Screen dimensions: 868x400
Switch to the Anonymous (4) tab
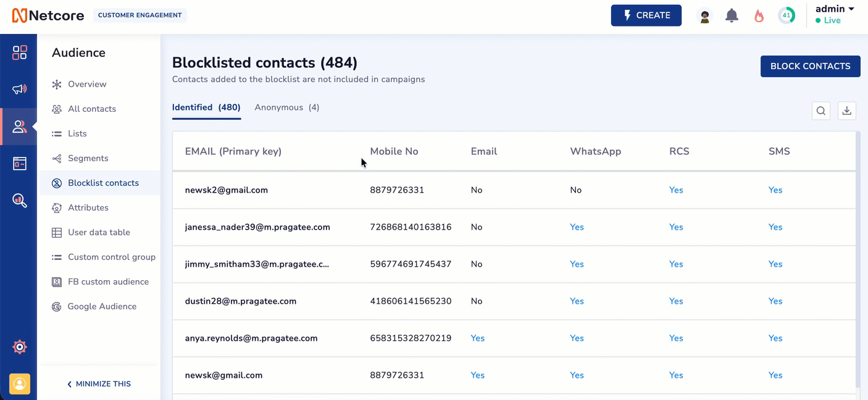coord(287,107)
